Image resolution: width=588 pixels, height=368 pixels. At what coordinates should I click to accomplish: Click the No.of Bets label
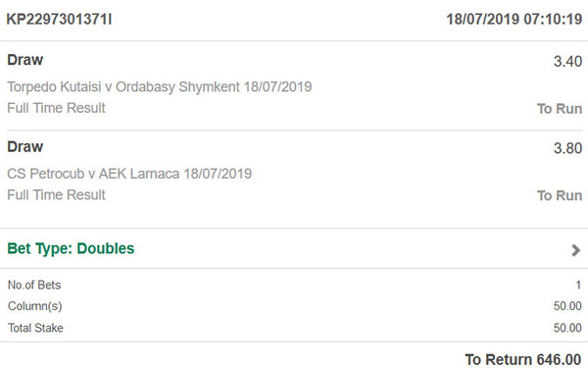[x=34, y=285]
